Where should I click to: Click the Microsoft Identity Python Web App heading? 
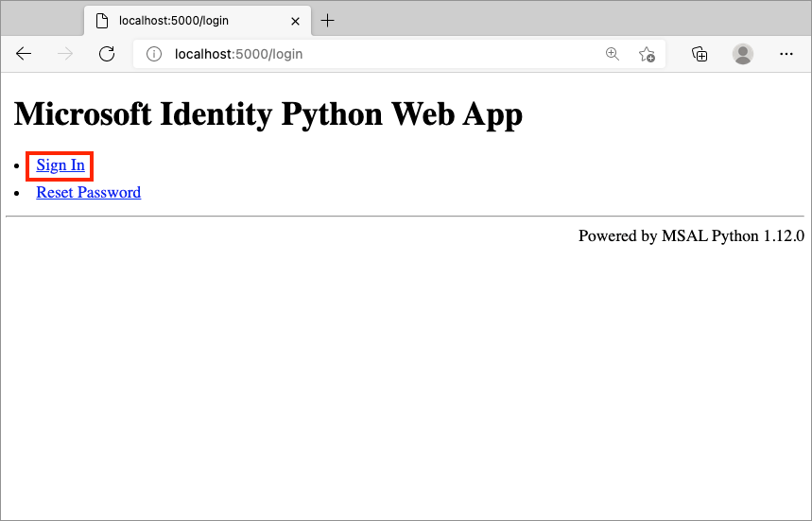tap(268, 114)
